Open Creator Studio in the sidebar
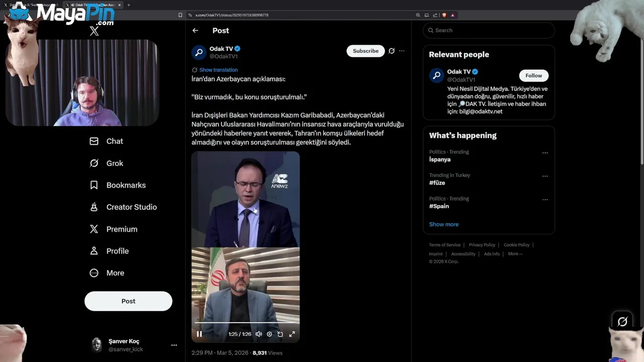This screenshot has width=644, height=362. 123,207
